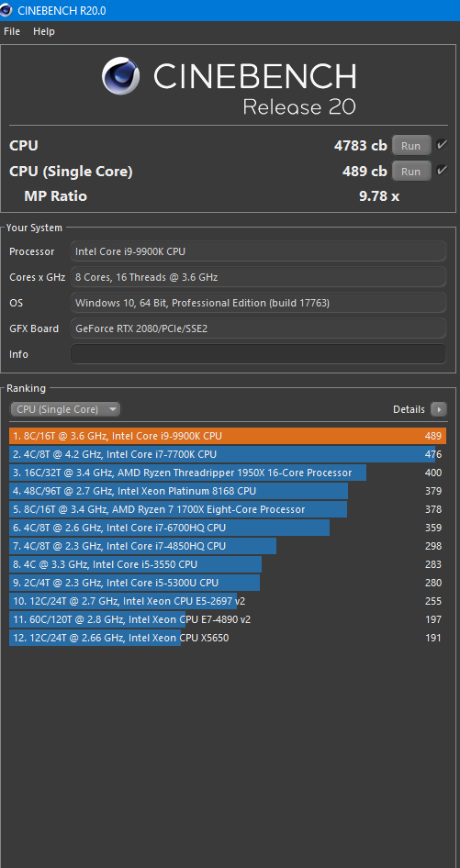This screenshot has width=460, height=868.
Task: Click the Cinebench app icon in title bar
Action: 6,10
